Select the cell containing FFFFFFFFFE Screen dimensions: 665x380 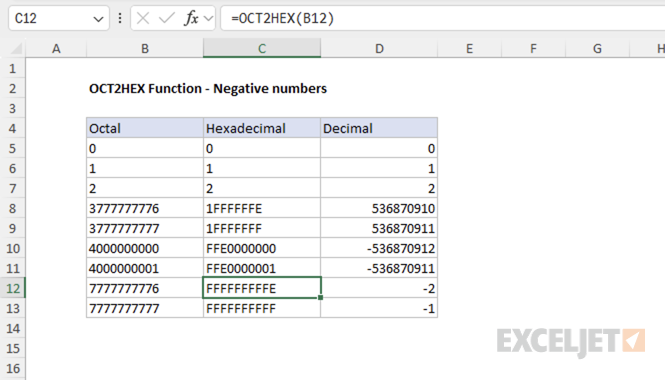point(262,288)
